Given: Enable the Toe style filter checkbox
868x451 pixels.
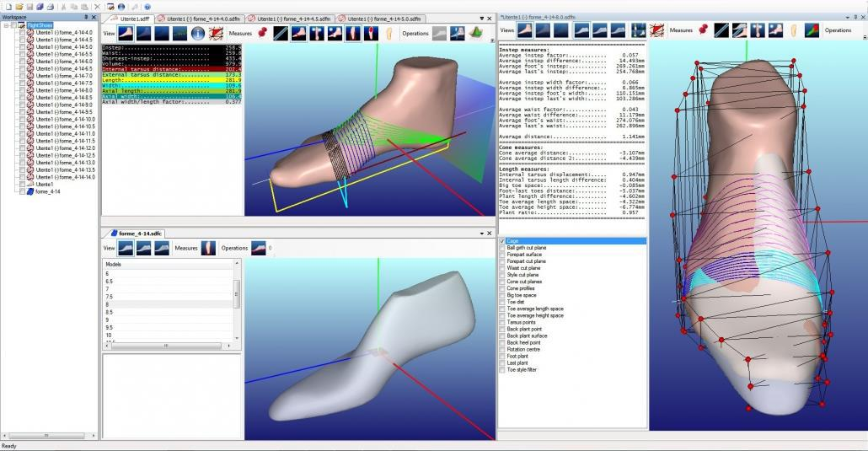Looking at the screenshot, I should click(502, 369).
